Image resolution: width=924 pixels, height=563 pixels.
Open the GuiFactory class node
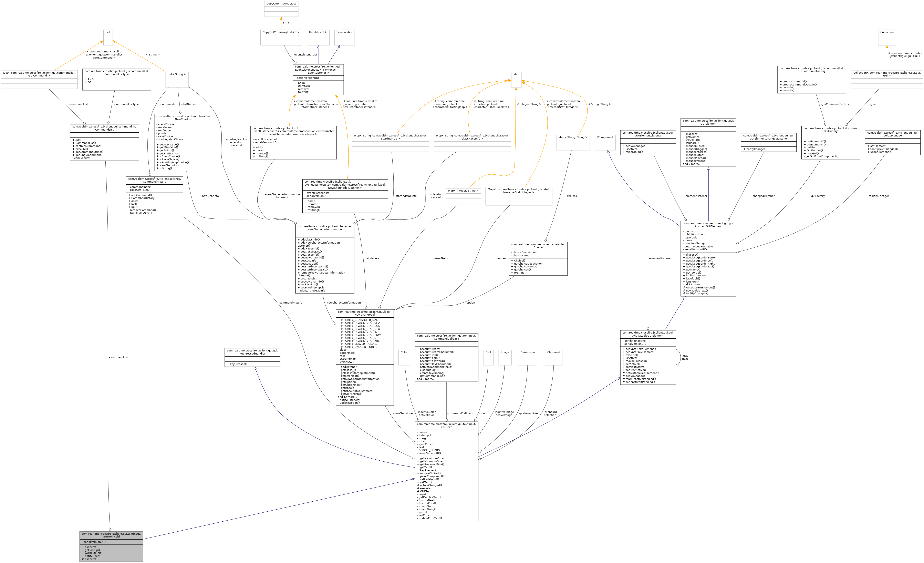[x=831, y=143]
